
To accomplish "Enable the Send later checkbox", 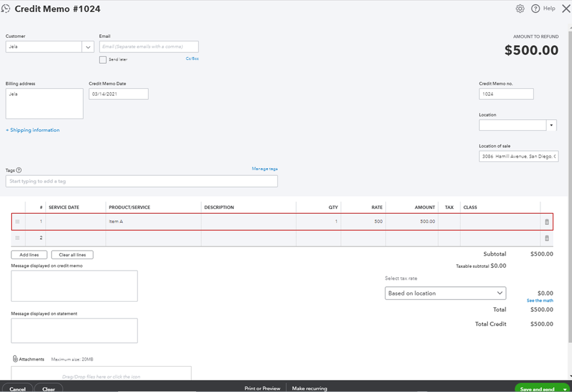I will 103,60.
